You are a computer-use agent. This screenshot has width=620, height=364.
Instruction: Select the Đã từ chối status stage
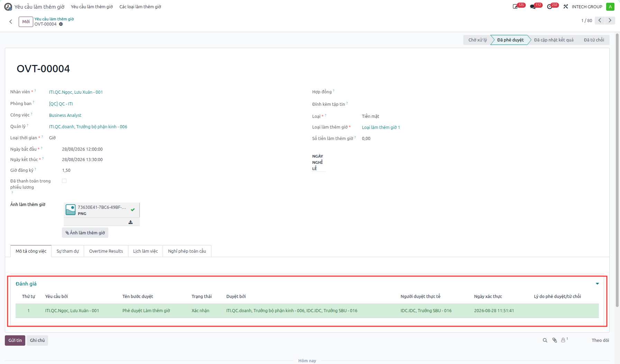pos(594,40)
